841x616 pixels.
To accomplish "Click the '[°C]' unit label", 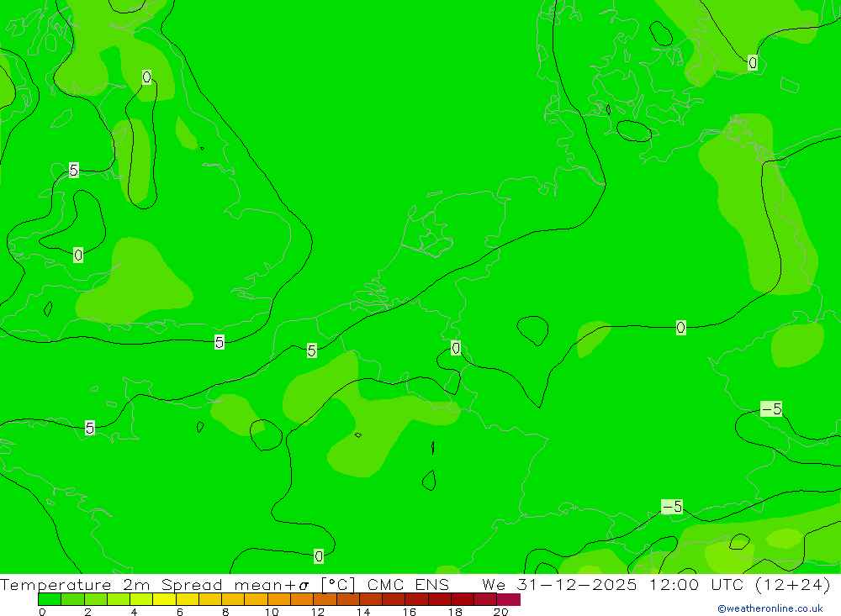I will pos(338,584).
